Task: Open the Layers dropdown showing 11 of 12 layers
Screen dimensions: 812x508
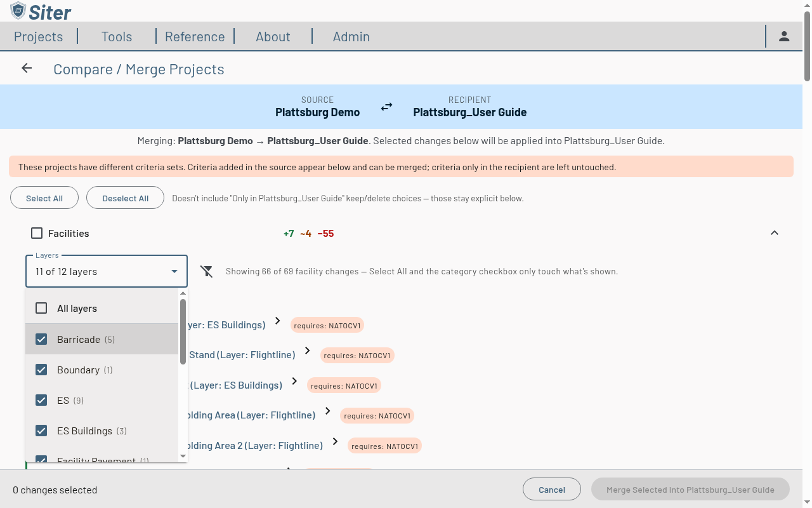Action: coord(107,271)
